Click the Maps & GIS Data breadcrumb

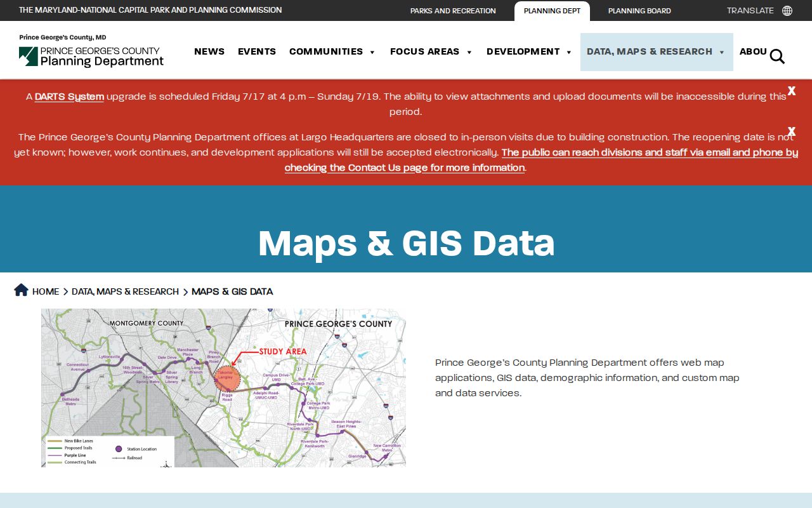click(232, 291)
